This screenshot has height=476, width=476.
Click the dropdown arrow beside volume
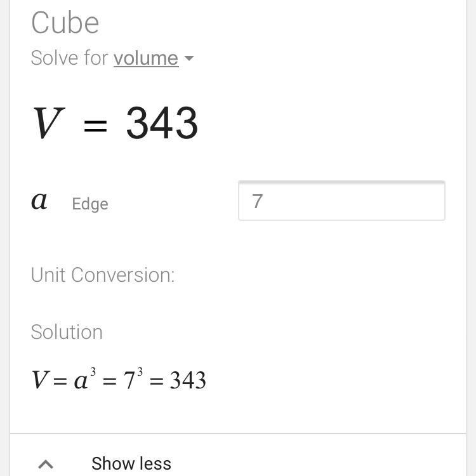coord(188,59)
